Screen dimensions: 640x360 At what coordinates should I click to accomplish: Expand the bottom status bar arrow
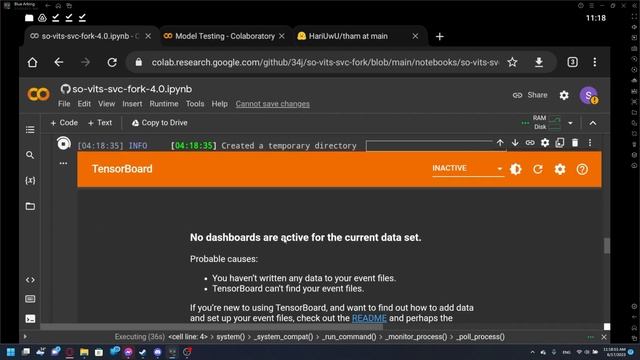pyautogui.click(x=25, y=336)
